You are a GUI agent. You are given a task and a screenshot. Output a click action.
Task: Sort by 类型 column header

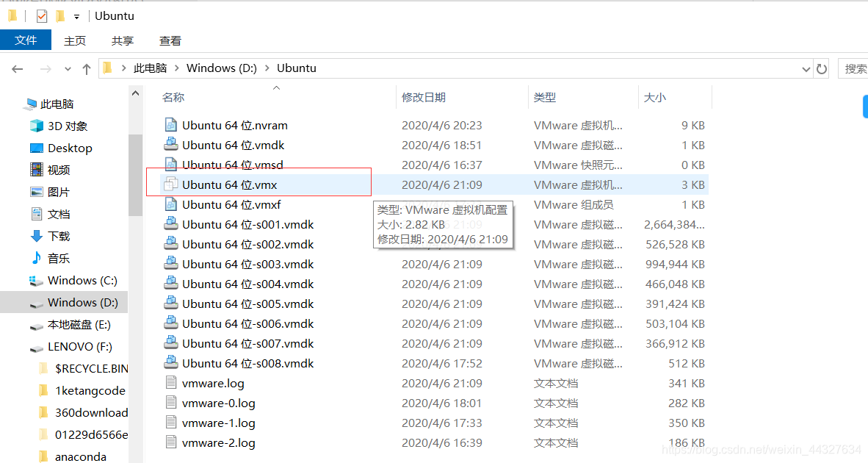point(545,98)
